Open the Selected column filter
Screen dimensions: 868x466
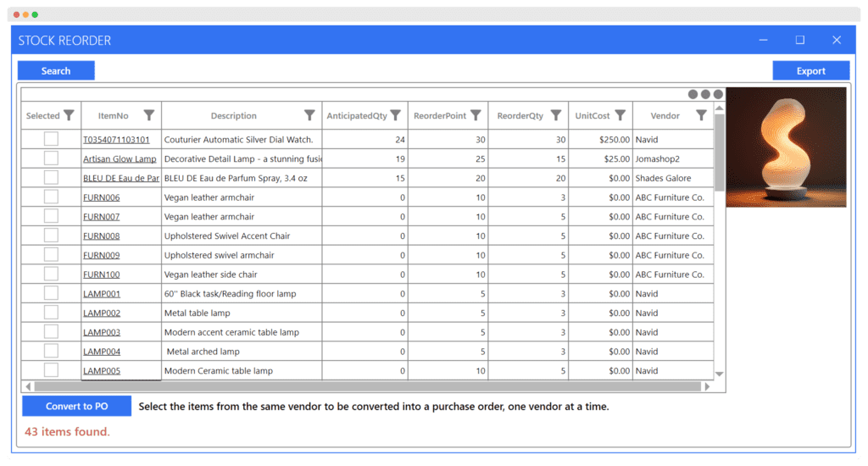[69, 115]
